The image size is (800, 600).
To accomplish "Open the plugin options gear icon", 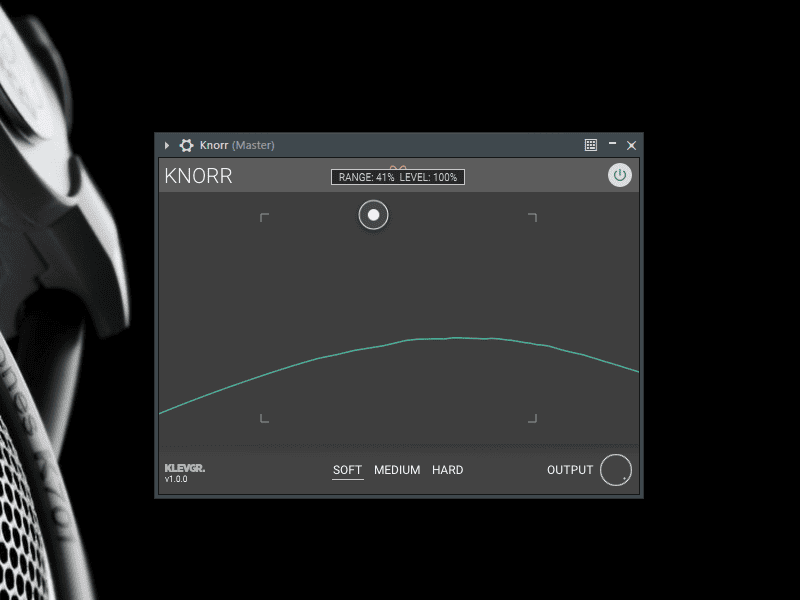I will (186, 145).
